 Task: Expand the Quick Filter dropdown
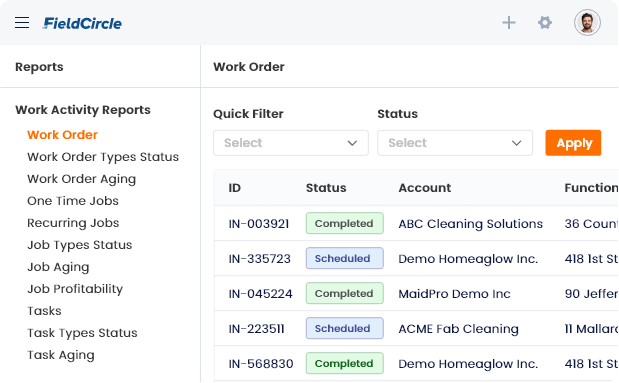coord(291,143)
